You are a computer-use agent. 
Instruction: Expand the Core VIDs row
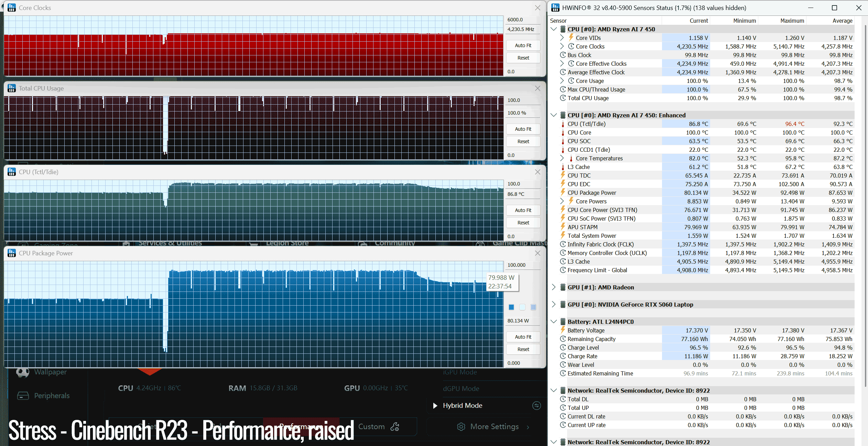pos(562,38)
